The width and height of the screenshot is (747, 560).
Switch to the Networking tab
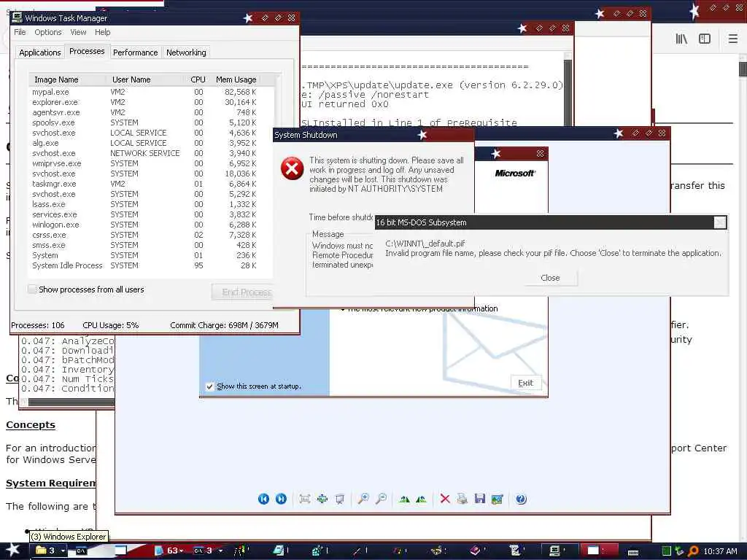(x=186, y=52)
